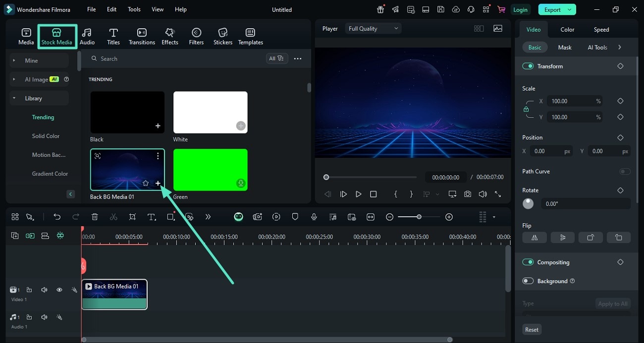
Task: Switch to the Audio tab
Action: pos(87,37)
